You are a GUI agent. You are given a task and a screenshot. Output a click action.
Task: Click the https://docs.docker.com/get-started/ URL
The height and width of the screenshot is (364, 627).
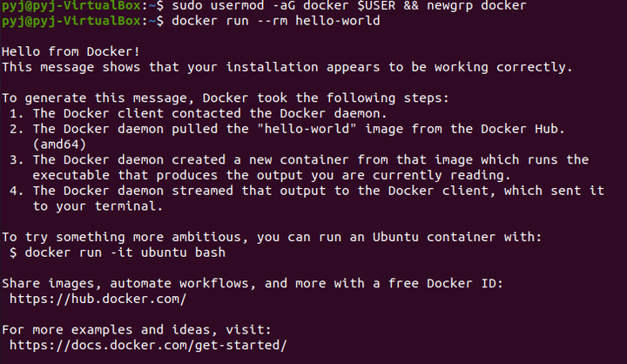coord(148,346)
